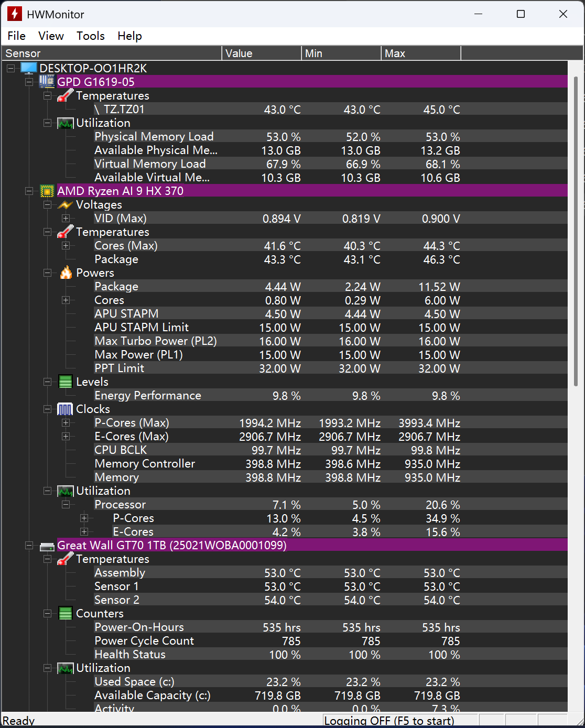Collapse the Clocks group
Viewport: 585px width, 728px height.
click(x=48, y=409)
